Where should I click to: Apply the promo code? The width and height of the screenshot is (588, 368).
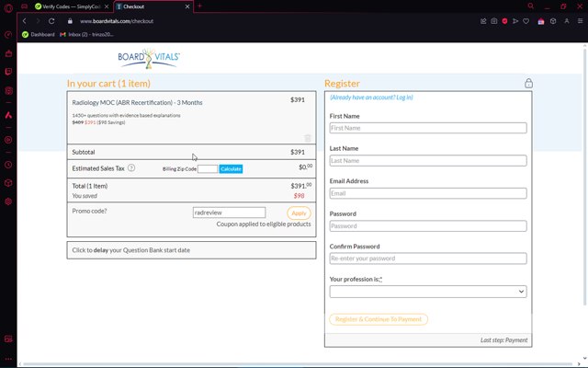pyautogui.click(x=299, y=213)
